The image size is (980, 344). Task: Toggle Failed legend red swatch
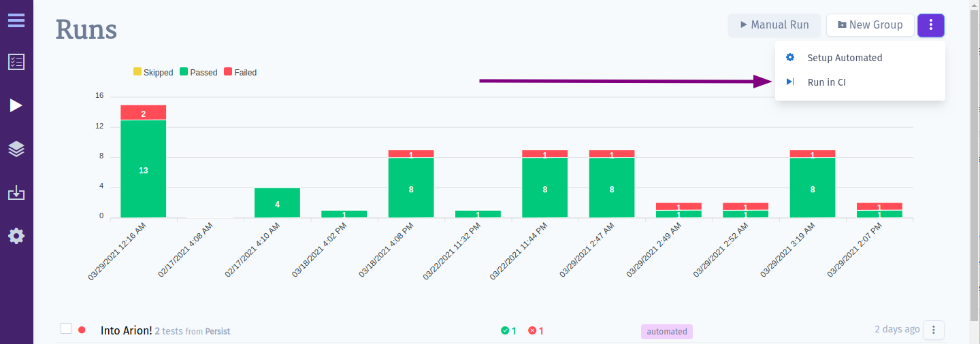click(228, 72)
